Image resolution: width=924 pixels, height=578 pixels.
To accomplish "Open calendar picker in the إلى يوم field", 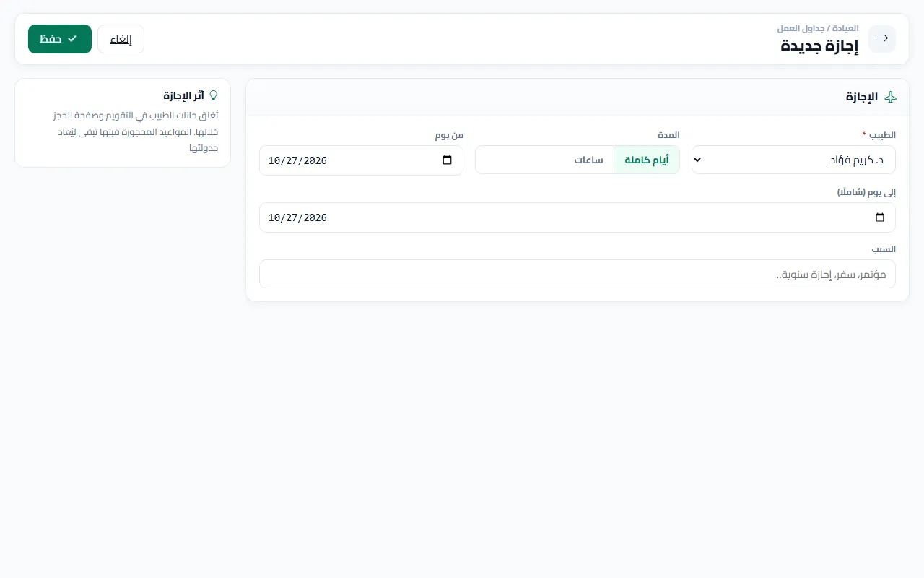I will click(880, 217).
